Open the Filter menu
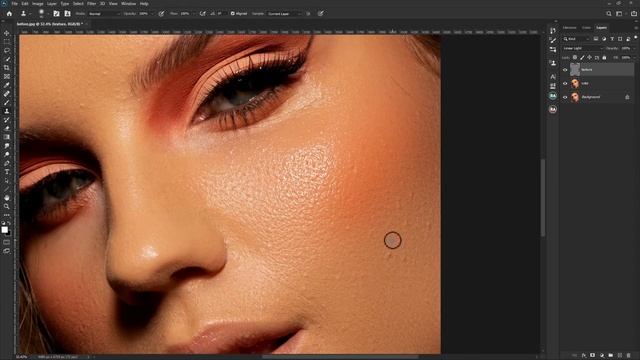 click(91, 4)
